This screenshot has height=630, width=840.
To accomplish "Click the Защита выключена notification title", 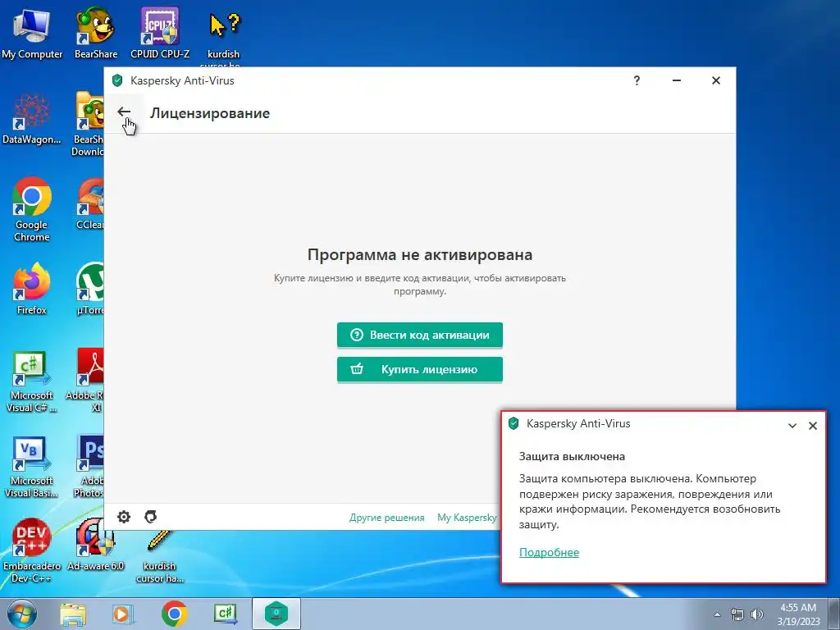I will (x=572, y=456).
